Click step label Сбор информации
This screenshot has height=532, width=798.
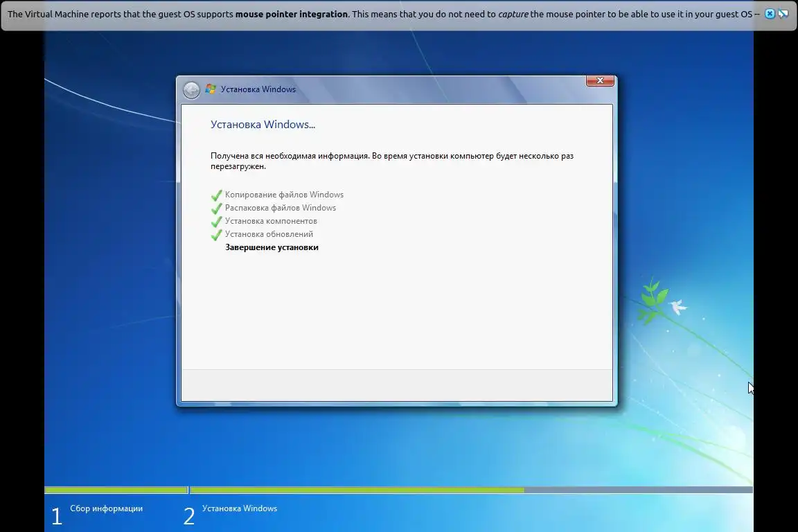click(x=107, y=508)
